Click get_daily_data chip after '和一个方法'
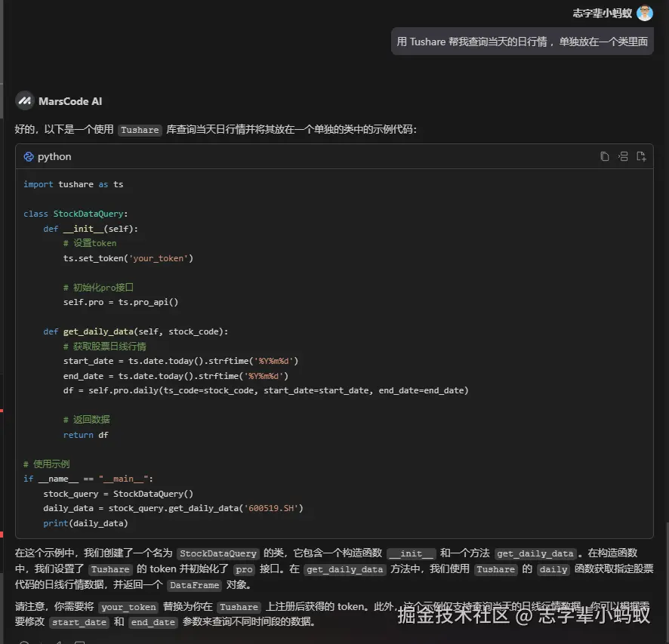 (x=535, y=553)
